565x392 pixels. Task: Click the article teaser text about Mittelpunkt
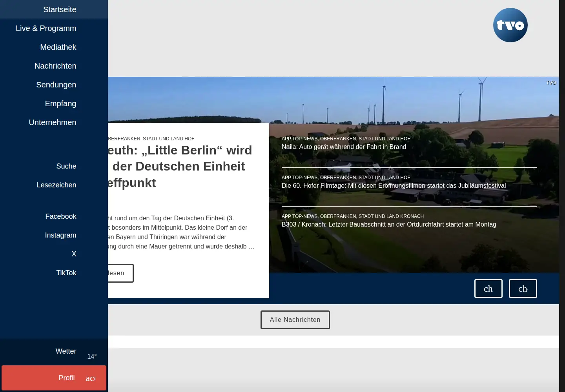pos(181,232)
